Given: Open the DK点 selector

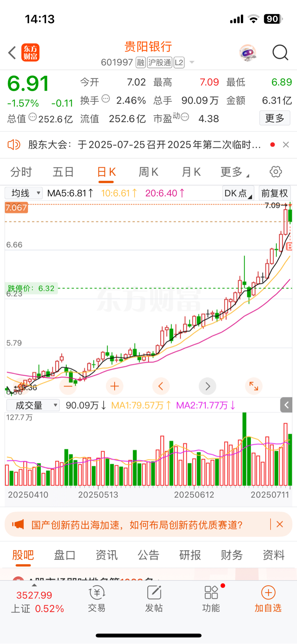Looking at the screenshot, I should point(238,193).
